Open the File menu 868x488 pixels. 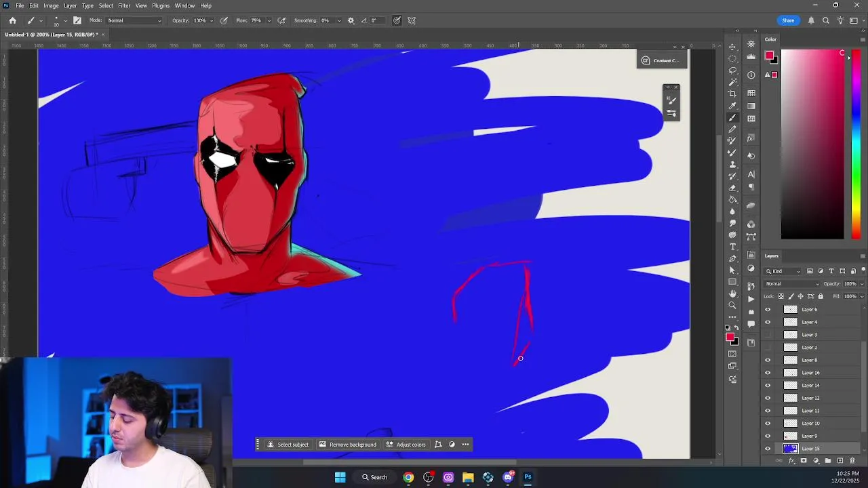pos(20,5)
